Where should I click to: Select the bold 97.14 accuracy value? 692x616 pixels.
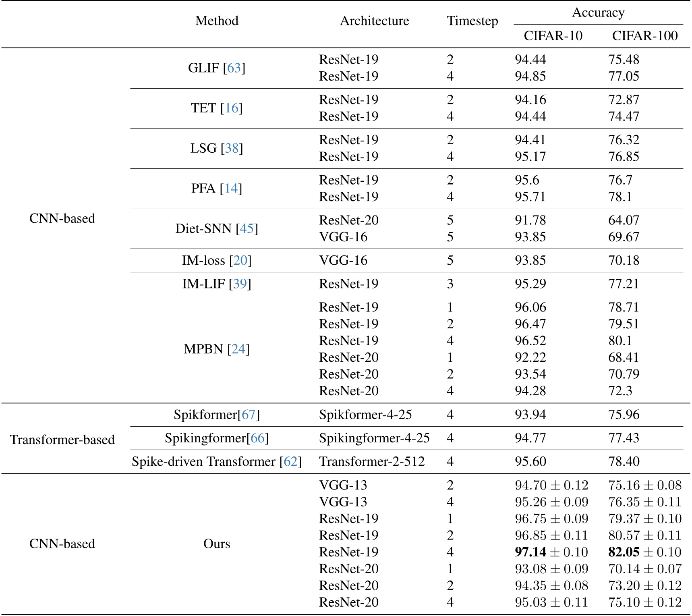pyautogui.click(x=530, y=552)
